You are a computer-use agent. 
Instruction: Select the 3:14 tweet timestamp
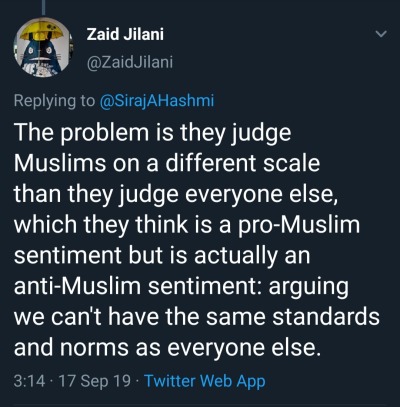pos(29,381)
